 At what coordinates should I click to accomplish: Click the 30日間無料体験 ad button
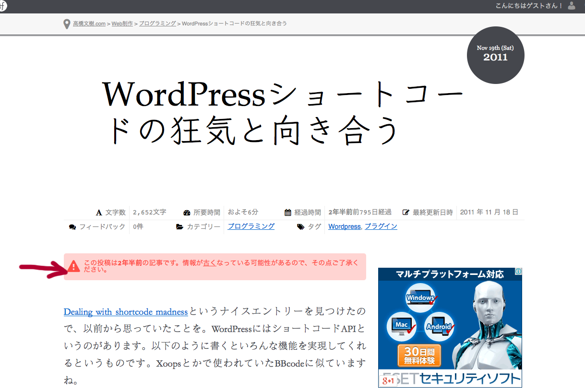click(419, 356)
